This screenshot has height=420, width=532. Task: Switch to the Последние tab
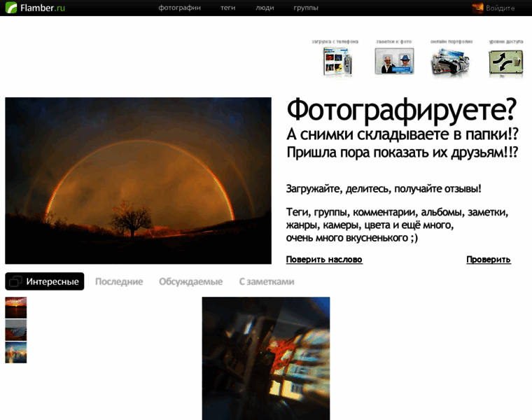point(119,281)
